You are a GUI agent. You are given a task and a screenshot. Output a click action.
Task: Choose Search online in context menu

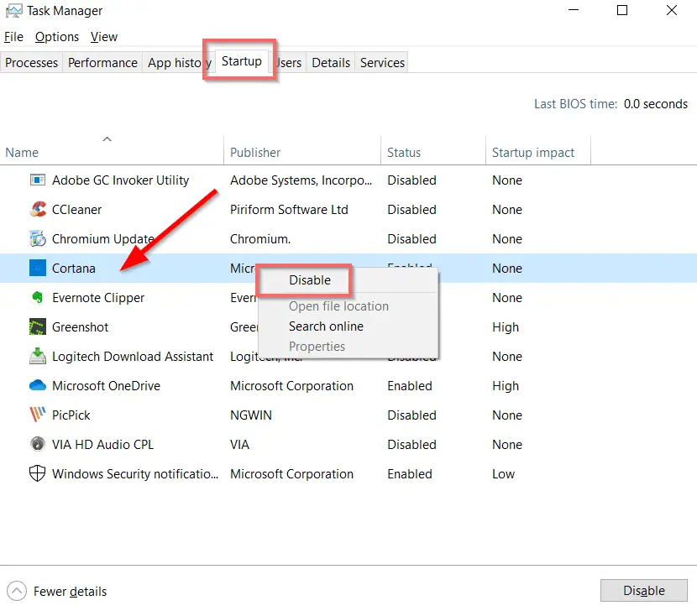pyautogui.click(x=327, y=326)
